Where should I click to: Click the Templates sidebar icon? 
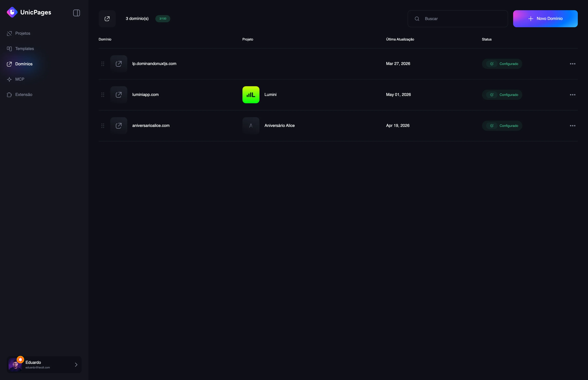pos(9,49)
